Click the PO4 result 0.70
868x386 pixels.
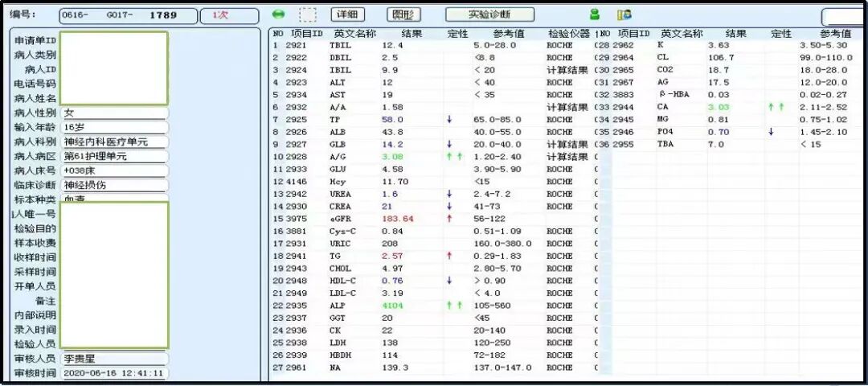(x=719, y=133)
